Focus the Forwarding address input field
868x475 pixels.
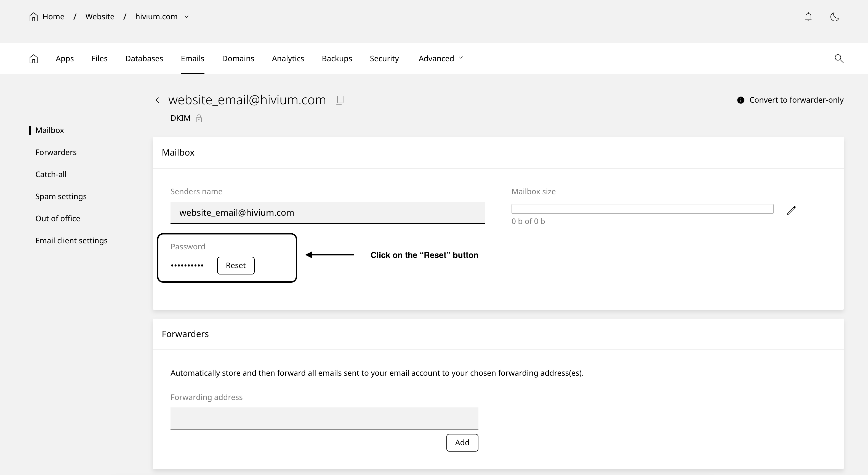(x=324, y=418)
